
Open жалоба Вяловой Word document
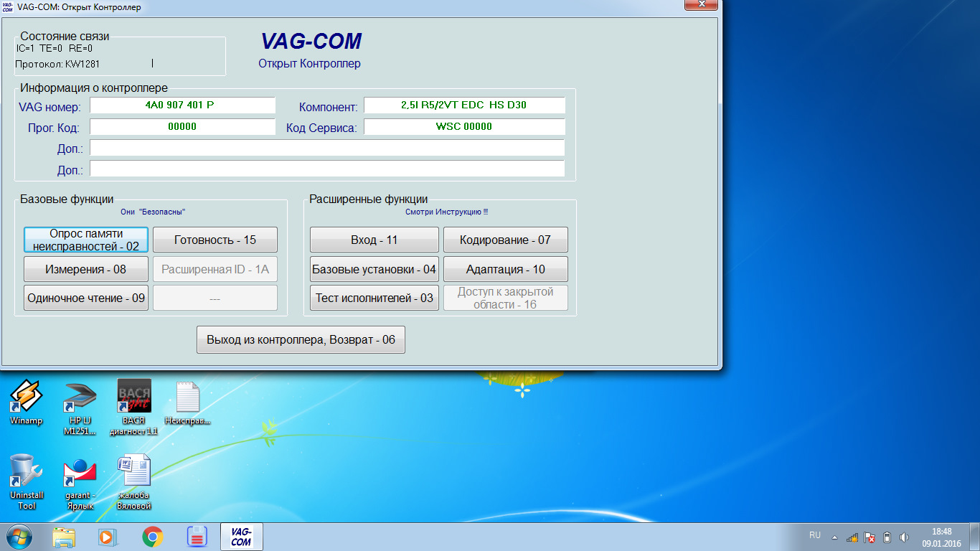(133, 482)
